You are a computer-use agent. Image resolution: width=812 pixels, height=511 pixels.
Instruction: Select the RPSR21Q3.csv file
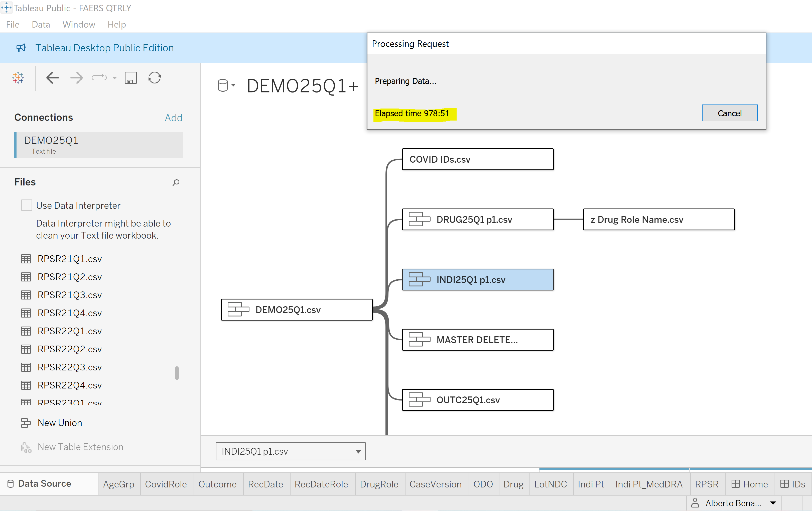click(69, 295)
